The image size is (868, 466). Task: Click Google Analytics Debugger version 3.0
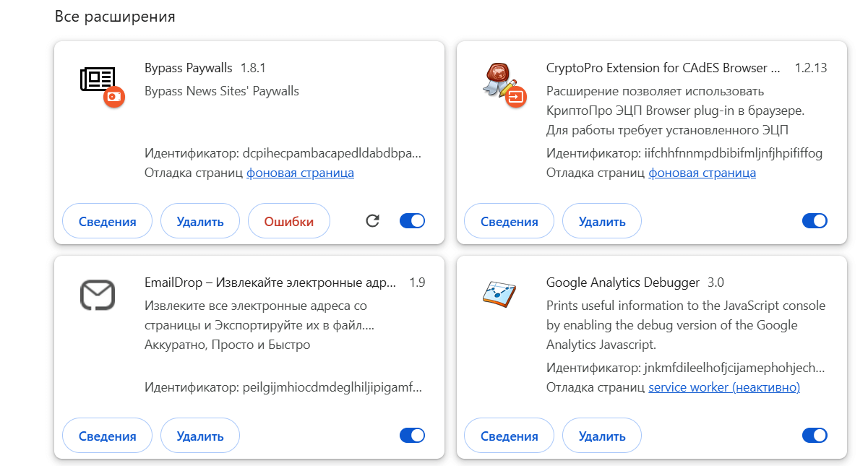pos(716,282)
